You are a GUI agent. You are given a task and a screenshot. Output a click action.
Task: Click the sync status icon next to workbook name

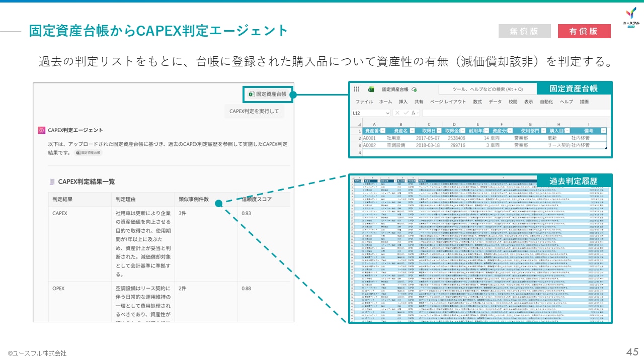pos(415,88)
